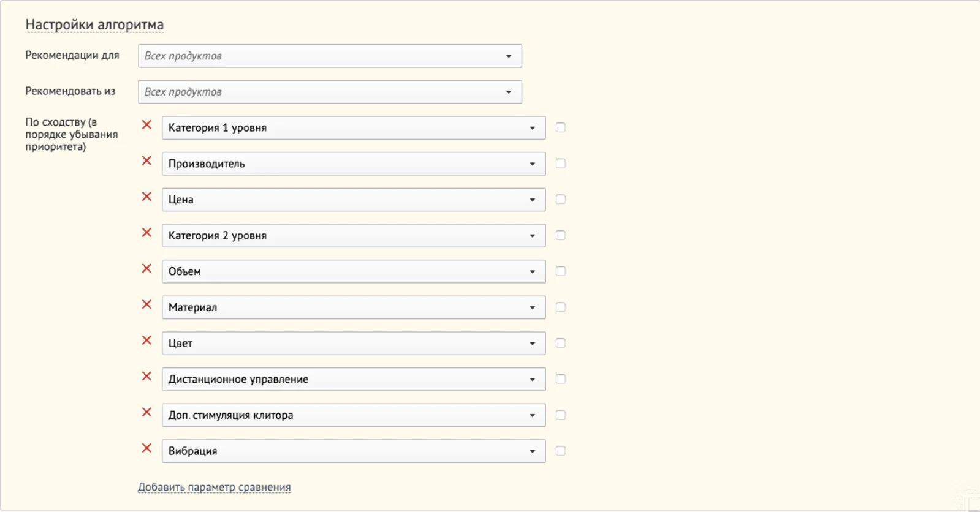This screenshot has height=512, width=980.
Task: Tick the checkbox beside Категория 1 уровня
Action: [560, 127]
